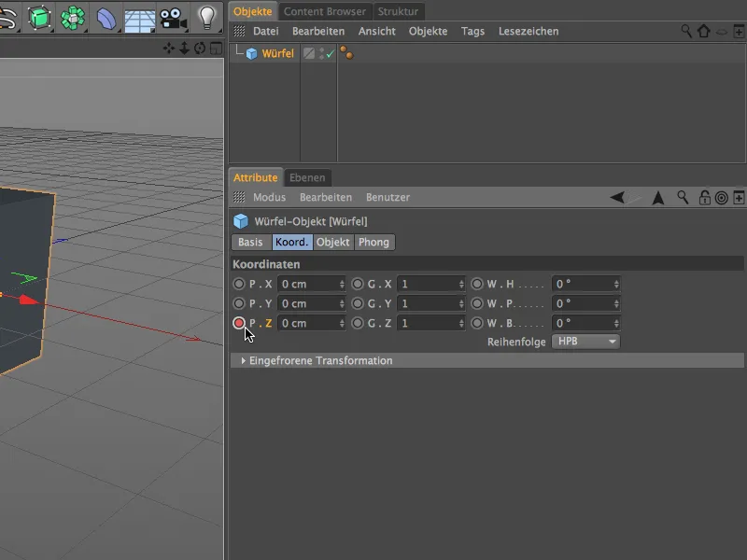Toggle the Würfel green enable checkmark
The image size is (747, 560).
[x=331, y=54]
